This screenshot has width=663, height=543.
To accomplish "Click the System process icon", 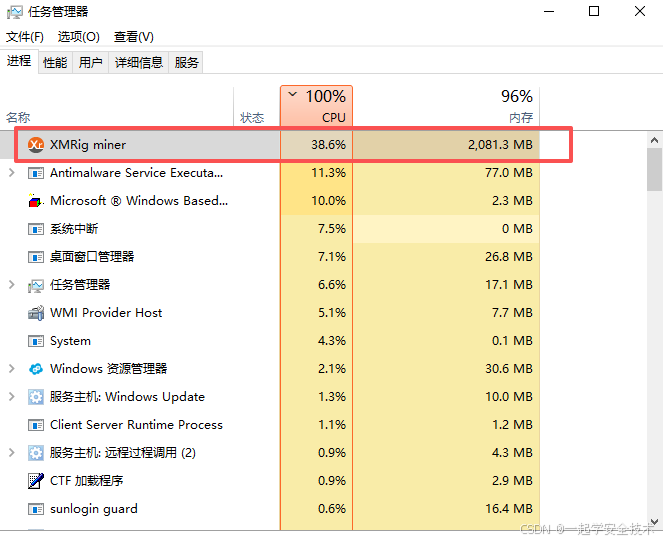I will [x=36, y=341].
